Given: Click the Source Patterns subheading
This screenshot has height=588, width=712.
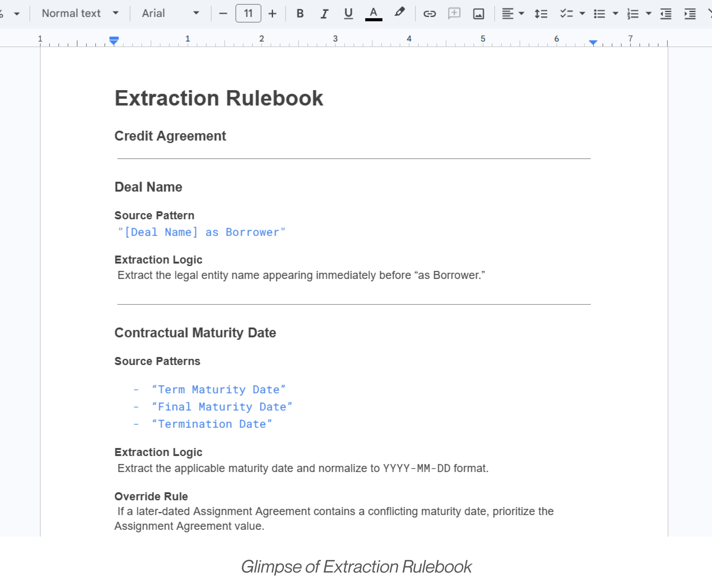Looking at the screenshot, I should point(157,361).
